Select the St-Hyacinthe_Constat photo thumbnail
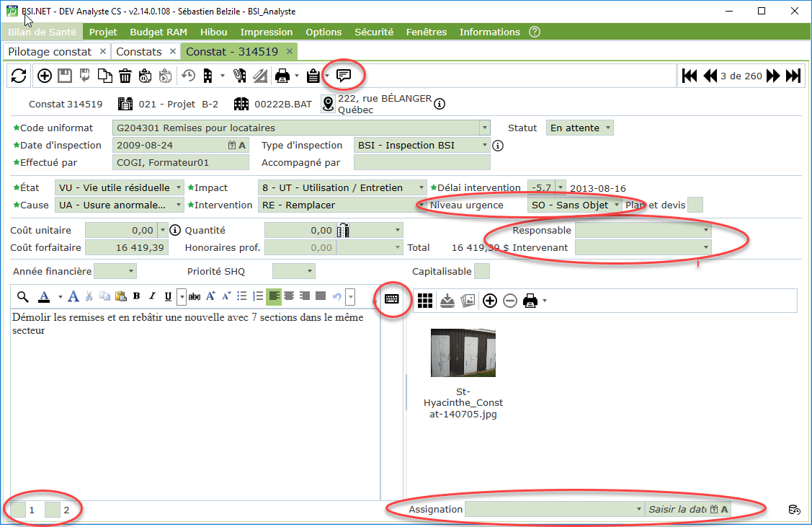Screen dimensions: 812x527 tap(463, 353)
